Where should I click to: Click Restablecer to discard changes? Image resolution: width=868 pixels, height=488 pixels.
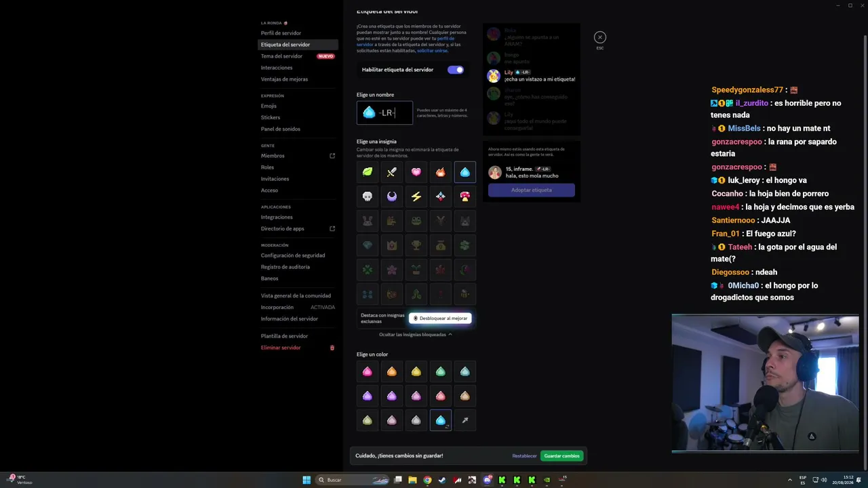[524, 456]
